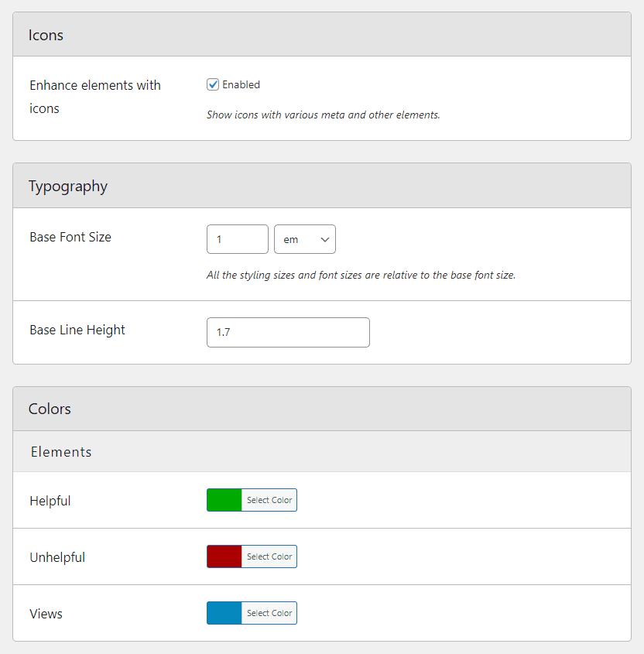Click Select Color button for Helpful
This screenshot has width=644, height=654.
[269, 500]
